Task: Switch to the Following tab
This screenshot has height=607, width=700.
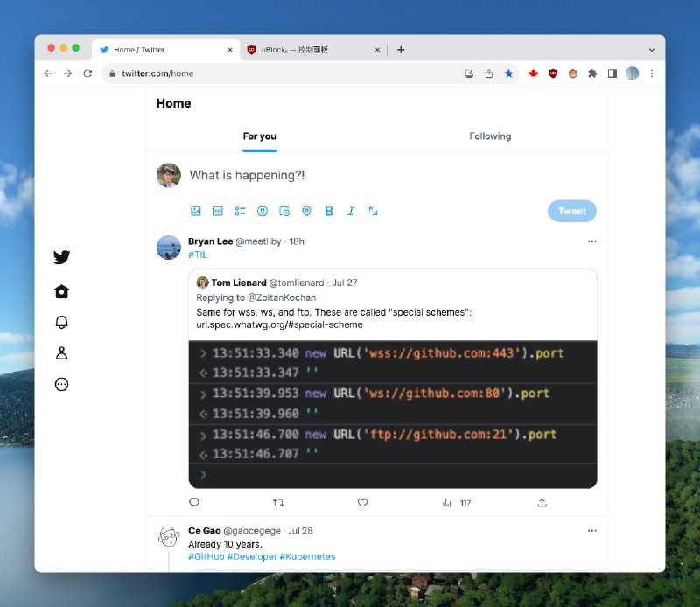Action: (x=490, y=136)
